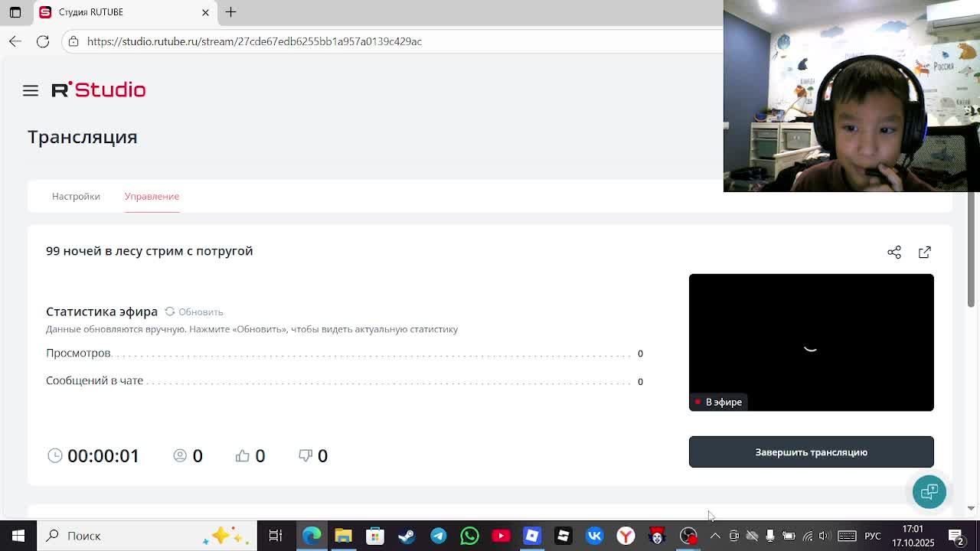Screen dimensions: 980x551
Task: Switch to the Настройки tab
Action: tap(76, 196)
